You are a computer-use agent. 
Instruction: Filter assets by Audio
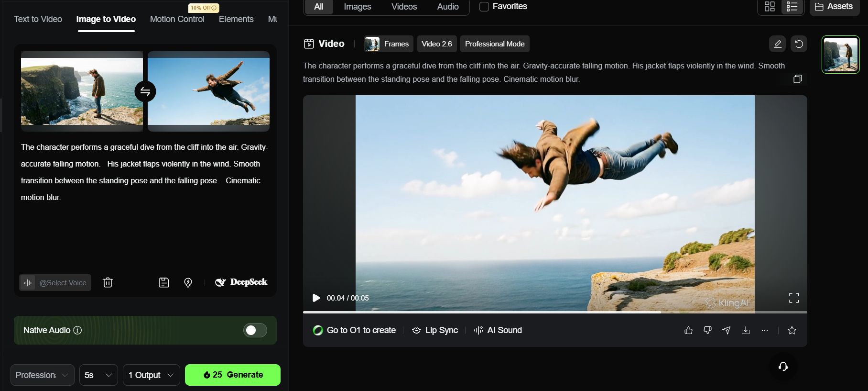[x=448, y=7]
